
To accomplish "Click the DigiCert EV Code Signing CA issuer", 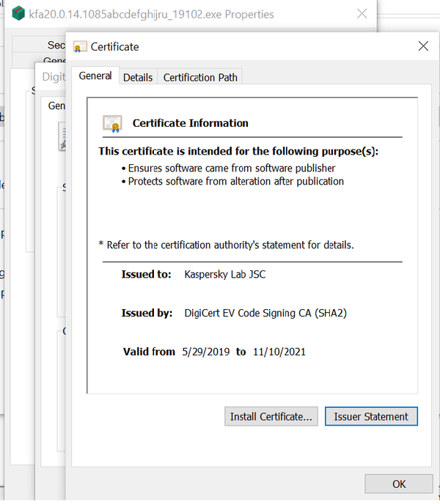I will [265, 313].
